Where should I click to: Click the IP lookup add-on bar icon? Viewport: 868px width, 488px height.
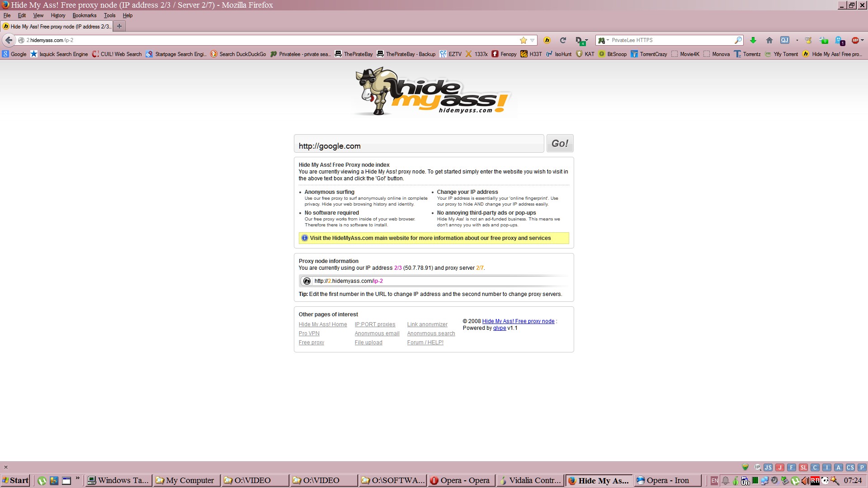point(757,468)
